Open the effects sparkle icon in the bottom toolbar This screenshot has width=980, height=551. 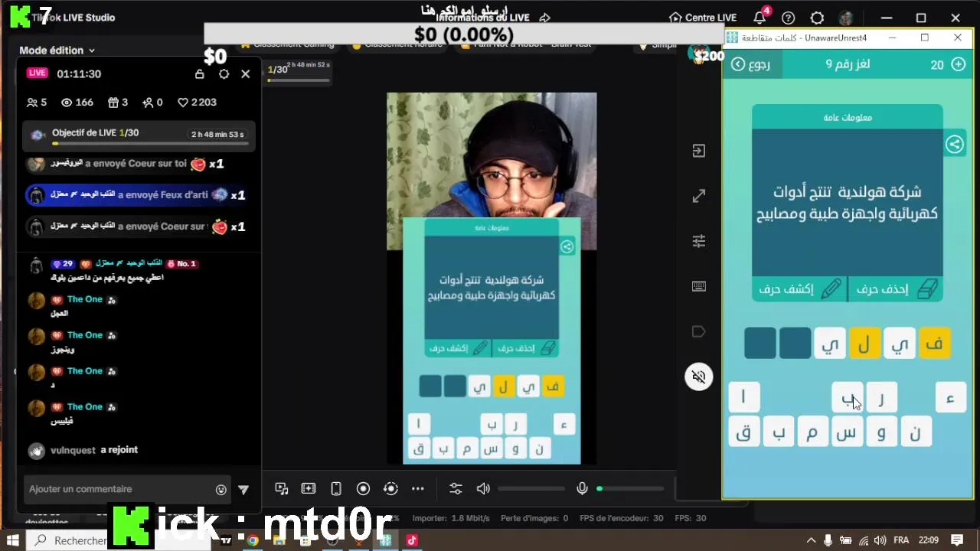point(309,489)
